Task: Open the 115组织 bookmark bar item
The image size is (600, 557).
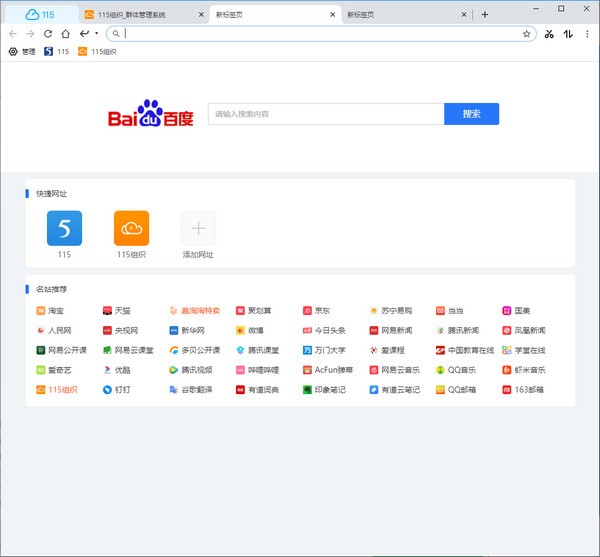Action: (97, 52)
